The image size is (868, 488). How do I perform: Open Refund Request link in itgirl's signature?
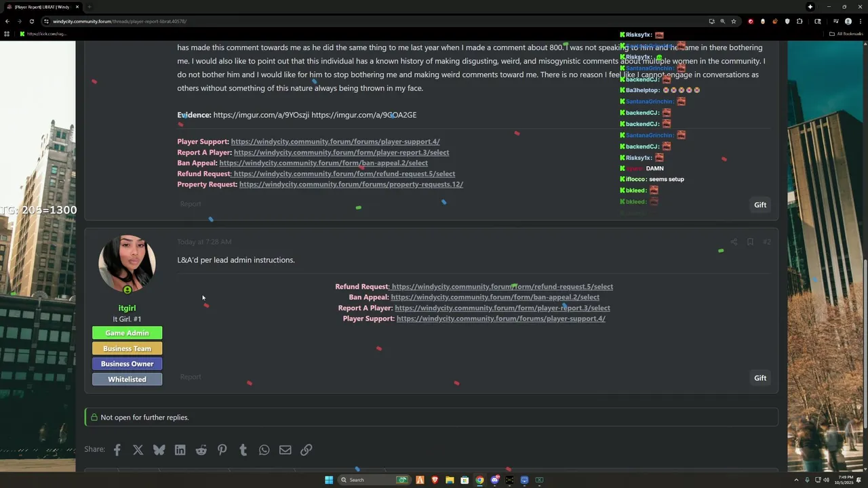(502, 287)
